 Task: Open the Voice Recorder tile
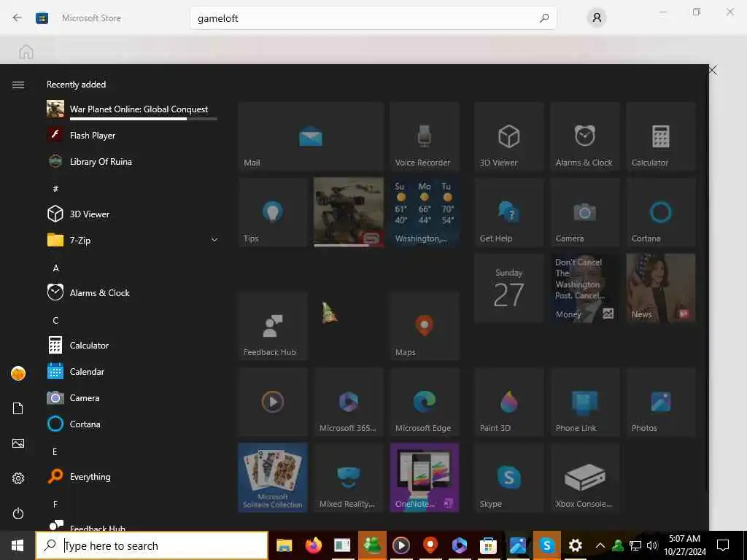pyautogui.click(x=425, y=136)
